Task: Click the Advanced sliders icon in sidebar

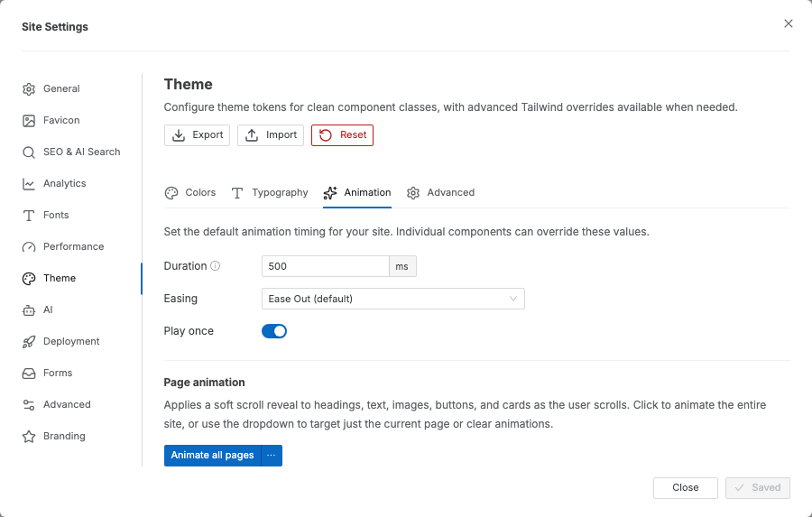Action: [29, 405]
